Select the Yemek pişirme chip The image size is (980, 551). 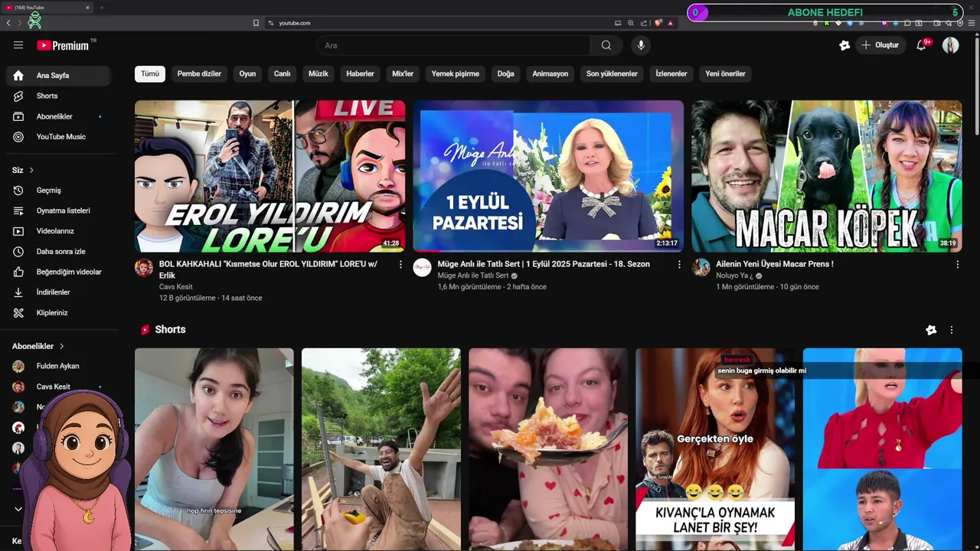point(456,74)
